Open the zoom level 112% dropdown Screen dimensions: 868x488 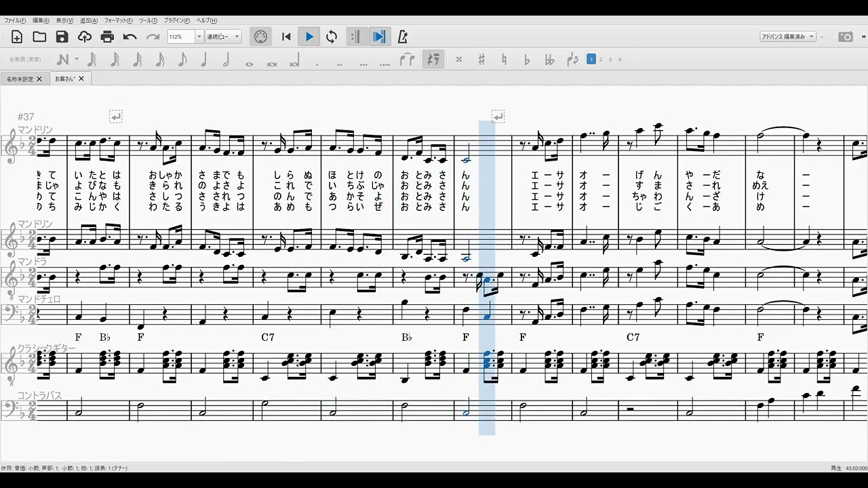(199, 37)
